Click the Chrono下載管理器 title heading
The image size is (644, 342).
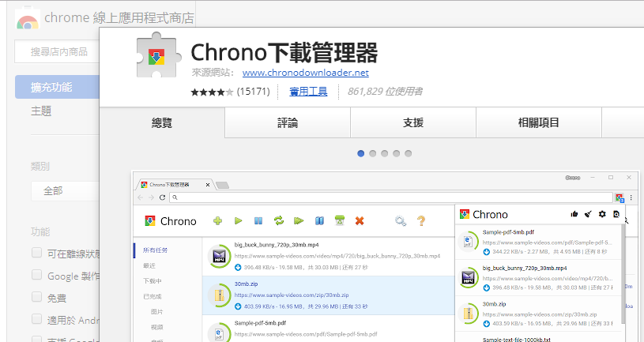(284, 53)
